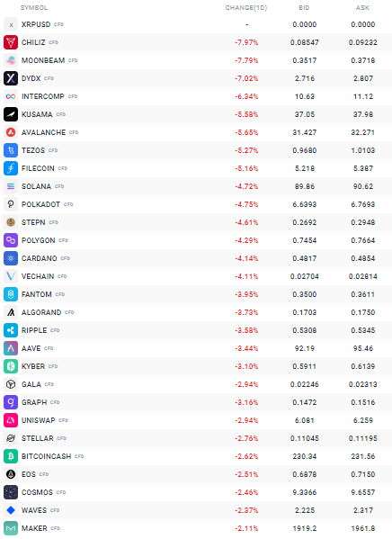This screenshot has height=539, width=392.
Task: Click the Filecoin logo icon
Action: 11,168
